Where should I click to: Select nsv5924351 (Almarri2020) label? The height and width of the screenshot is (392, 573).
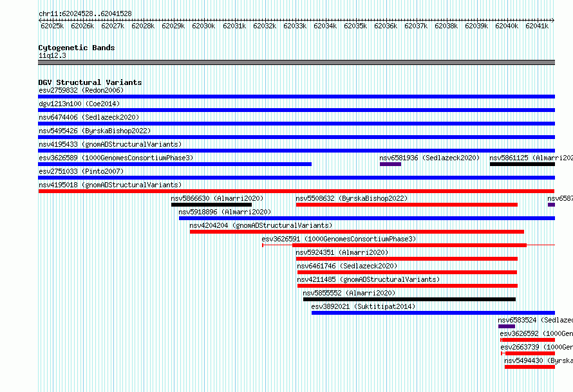(342, 252)
